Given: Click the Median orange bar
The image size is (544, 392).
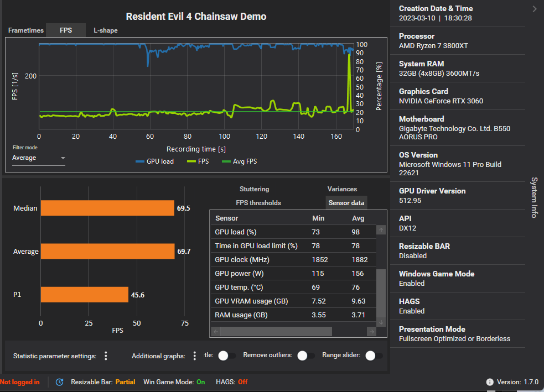Looking at the screenshot, I should point(107,208).
